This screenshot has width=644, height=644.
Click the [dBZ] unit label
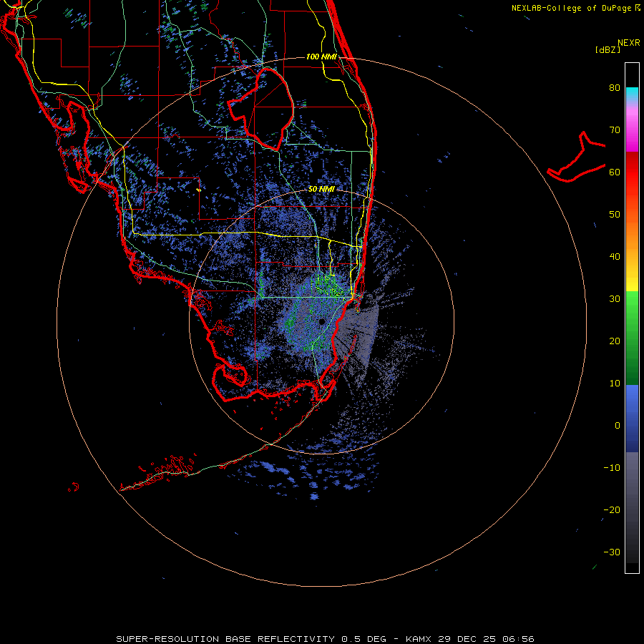coord(608,49)
